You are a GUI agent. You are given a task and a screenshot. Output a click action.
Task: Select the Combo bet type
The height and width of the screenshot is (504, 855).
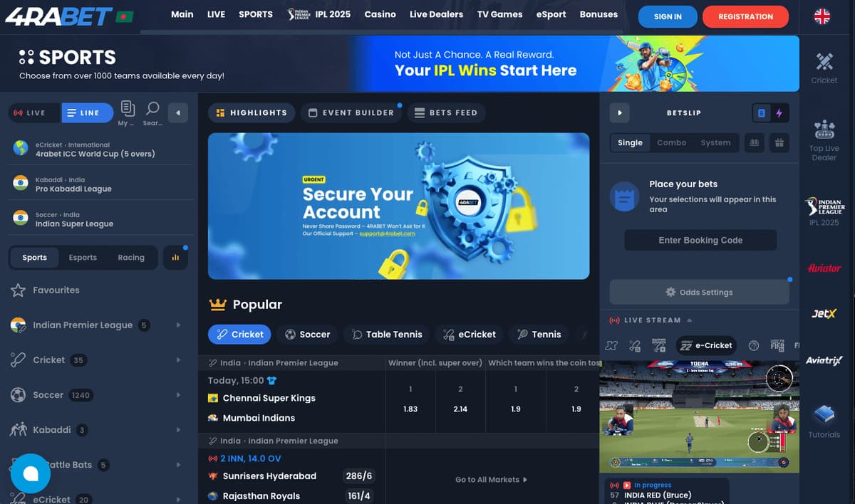pos(671,142)
